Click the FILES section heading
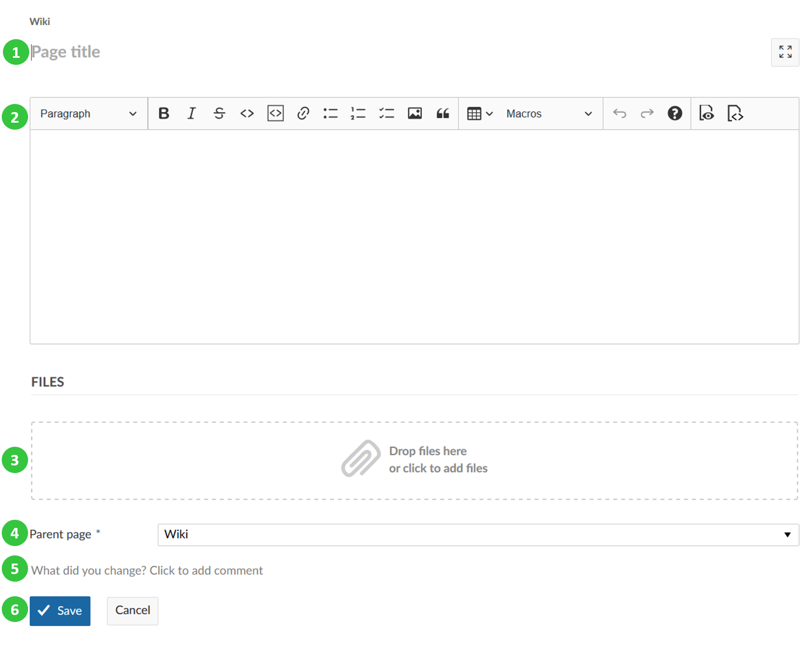This screenshot has width=812, height=657. 47,382
